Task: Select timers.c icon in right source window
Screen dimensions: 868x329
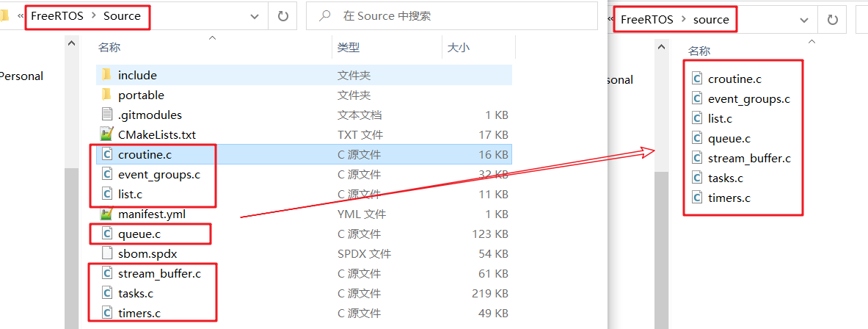Action: 697,198
